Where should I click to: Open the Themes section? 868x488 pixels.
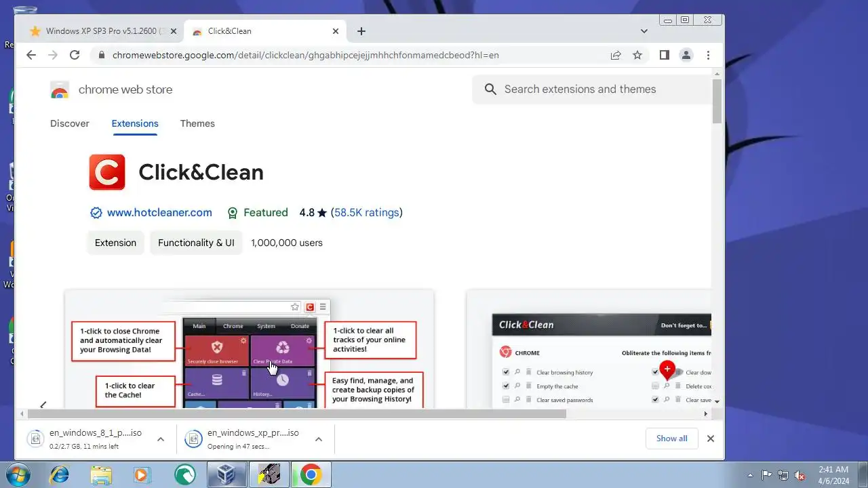tap(197, 123)
